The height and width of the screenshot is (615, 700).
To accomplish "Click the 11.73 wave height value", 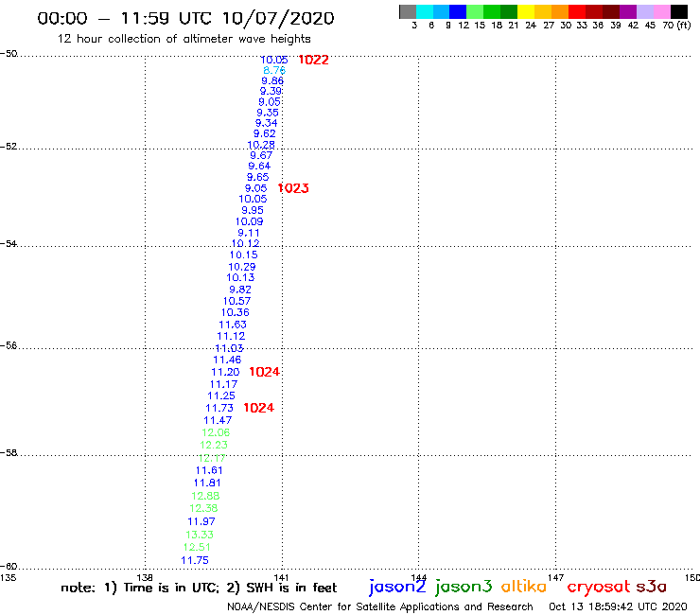I will [x=219, y=408].
